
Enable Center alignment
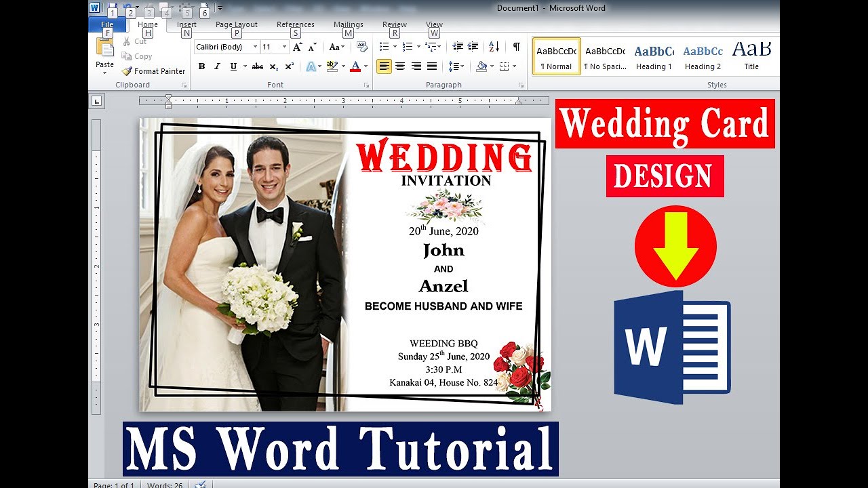pos(400,66)
